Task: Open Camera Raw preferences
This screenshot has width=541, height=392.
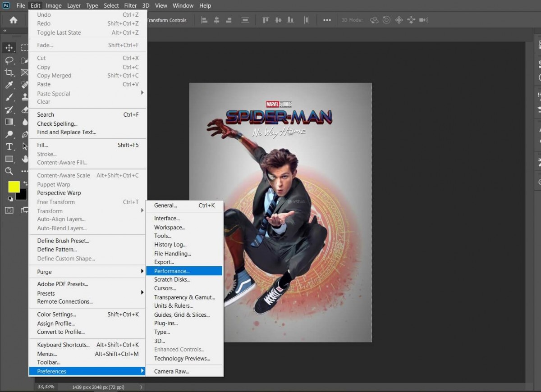Action: tap(184, 371)
